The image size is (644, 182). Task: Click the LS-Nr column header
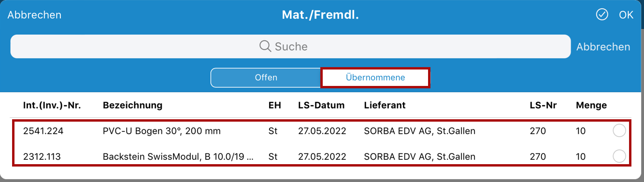click(x=544, y=105)
